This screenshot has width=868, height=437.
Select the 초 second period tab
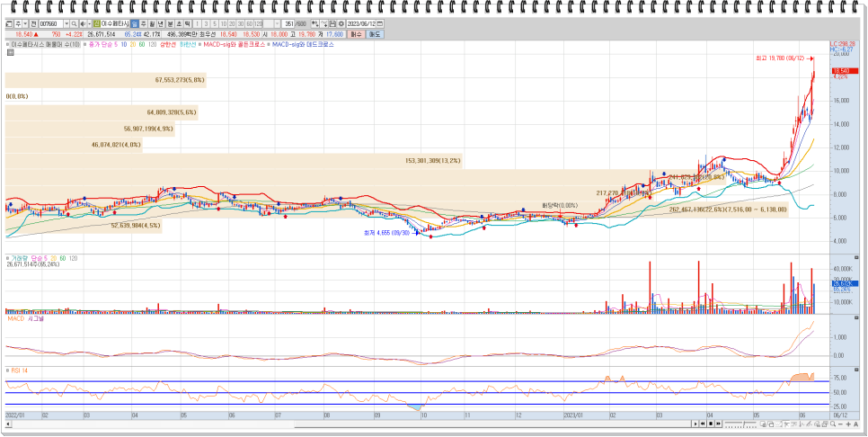pyautogui.click(x=178, y=23)
